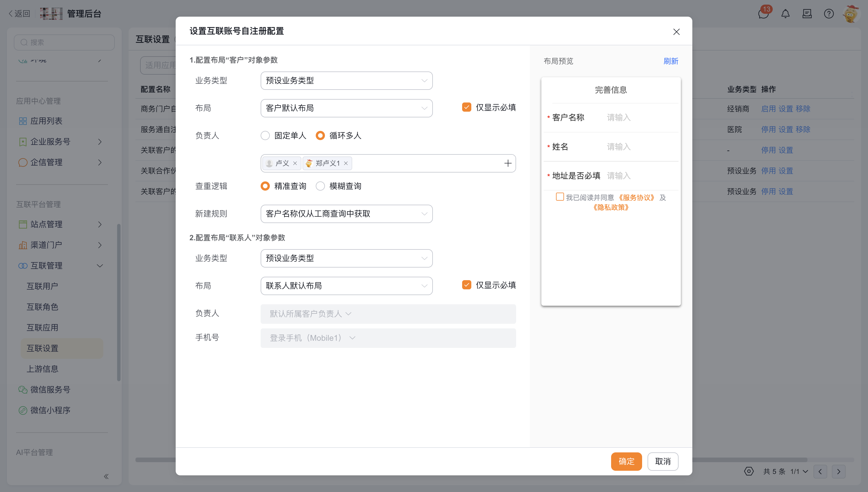This screenshot has height=492, width=868.
Task: Click 刷新 to refresh layout preview
Action: 671,61
